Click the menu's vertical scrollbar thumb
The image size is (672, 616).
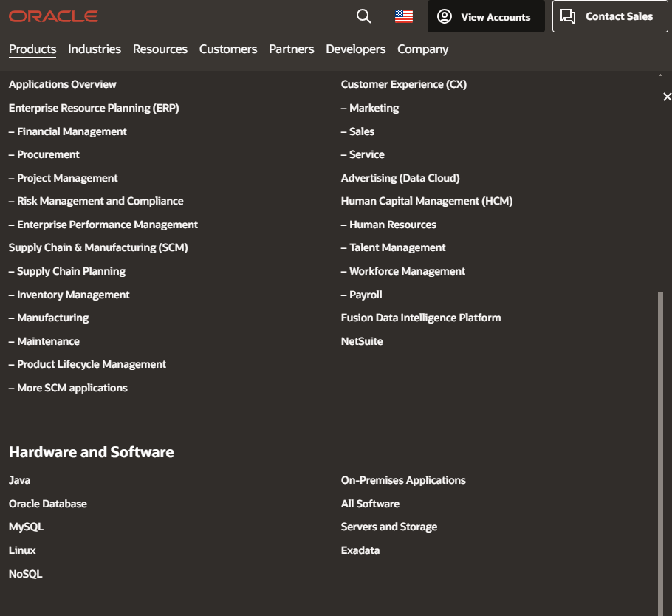(660, 454)
